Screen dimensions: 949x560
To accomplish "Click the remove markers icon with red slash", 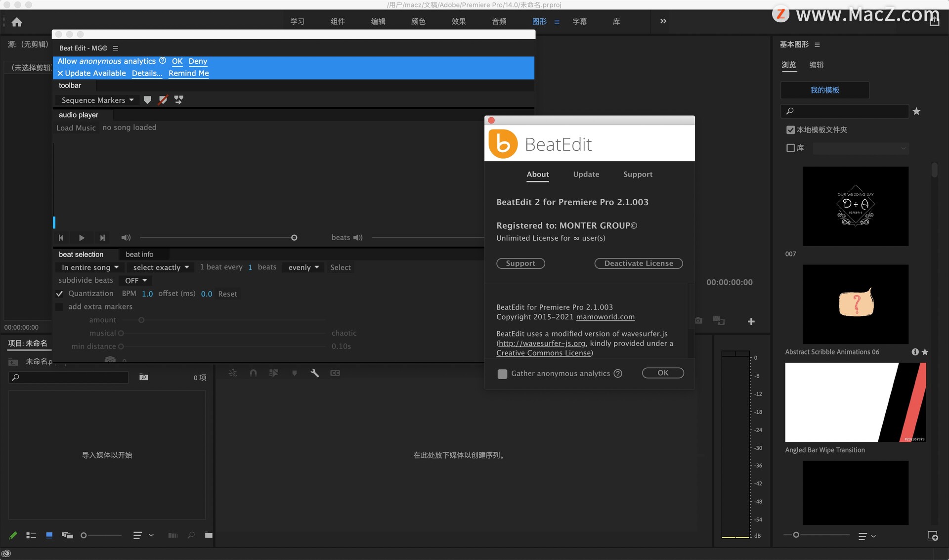I will [163, 100].
